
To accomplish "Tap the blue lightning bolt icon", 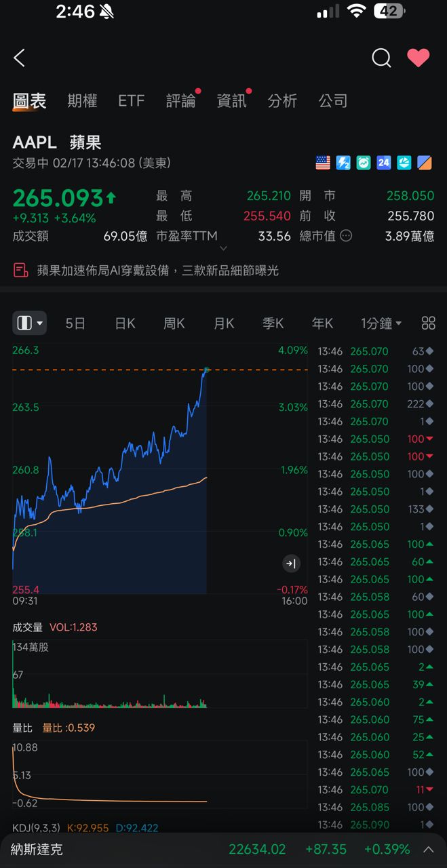I will click(x=343, y=163).
